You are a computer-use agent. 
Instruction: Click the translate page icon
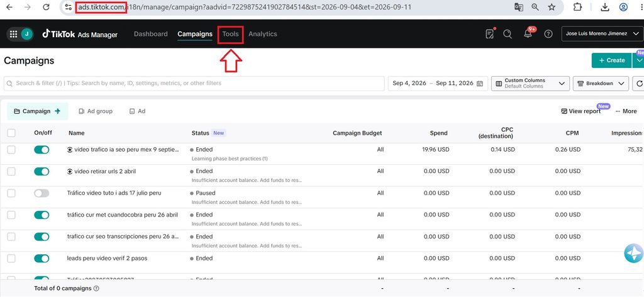pos(519,7)
